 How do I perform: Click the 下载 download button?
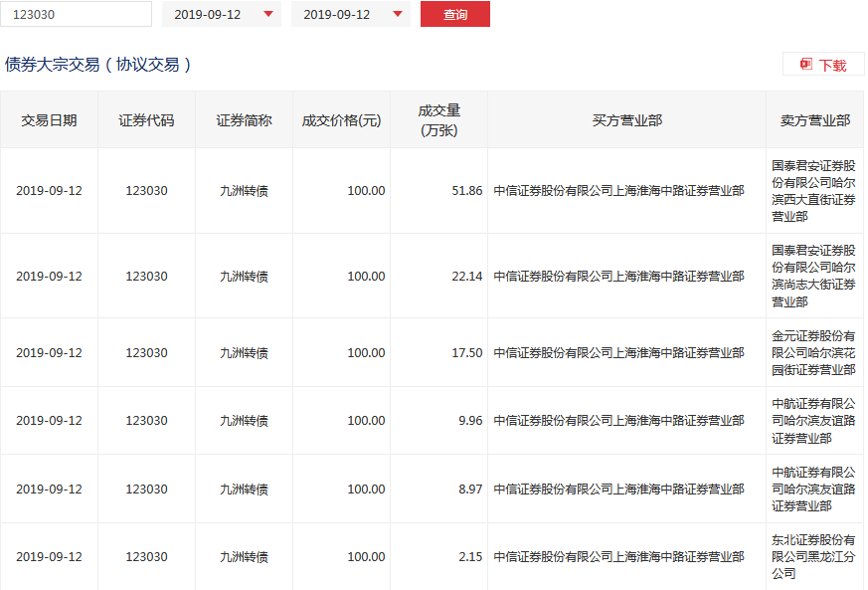pos(823,65)
